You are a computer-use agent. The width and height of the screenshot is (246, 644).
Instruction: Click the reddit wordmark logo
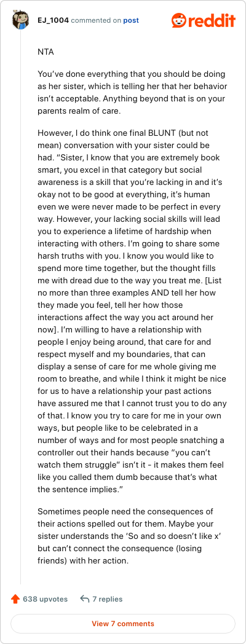(x=212, y=20)
